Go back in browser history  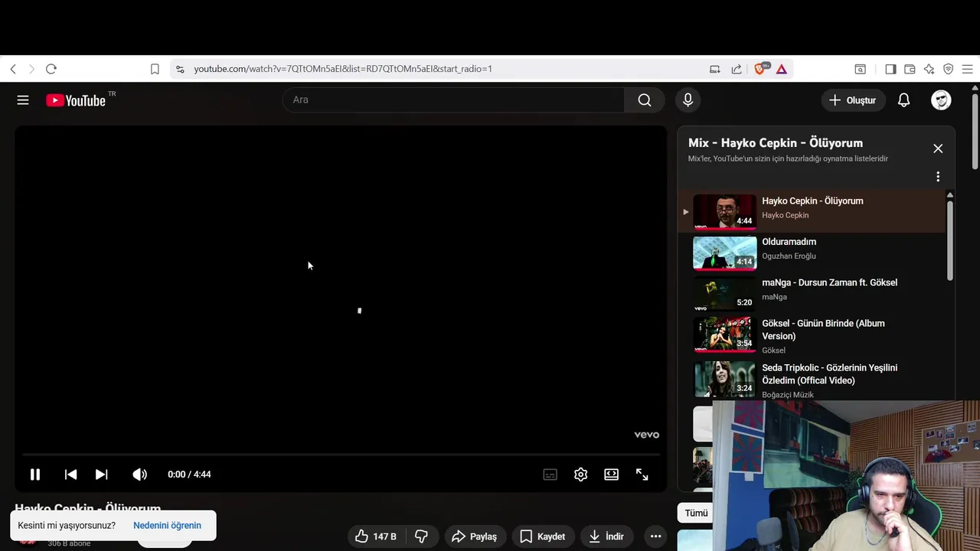coord(13,69)
